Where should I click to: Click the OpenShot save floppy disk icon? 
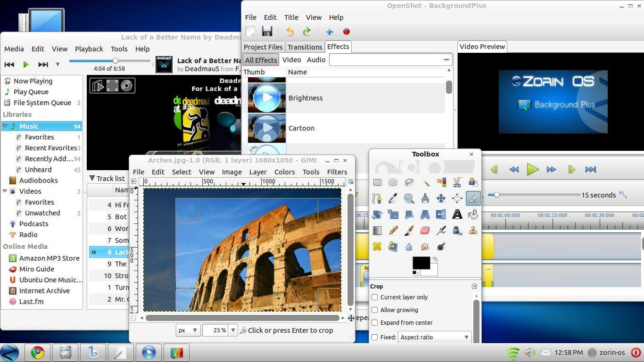(x=267, y=32)
